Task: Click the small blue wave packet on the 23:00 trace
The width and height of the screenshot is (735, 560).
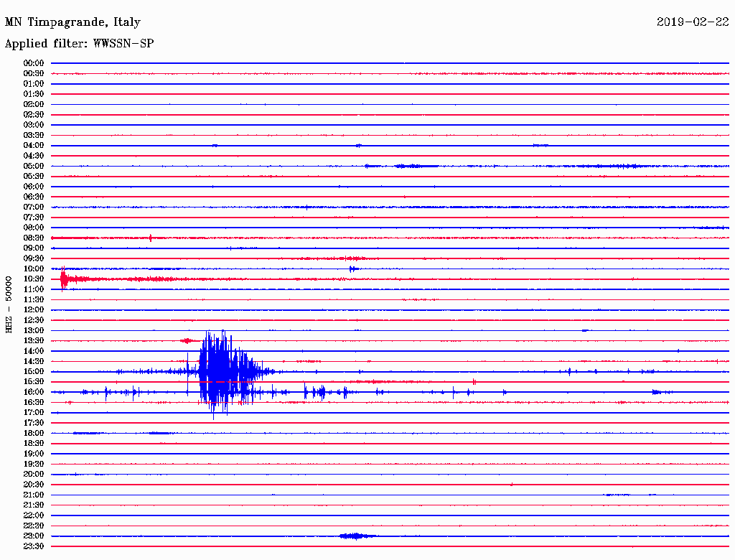Action: pos(357,536)
